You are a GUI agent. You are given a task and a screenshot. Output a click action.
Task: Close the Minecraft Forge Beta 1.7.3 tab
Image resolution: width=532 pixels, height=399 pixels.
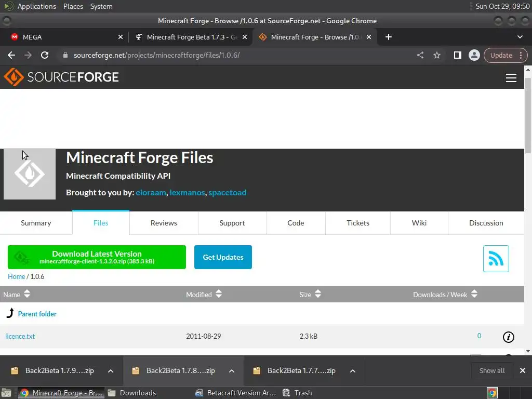245,37
